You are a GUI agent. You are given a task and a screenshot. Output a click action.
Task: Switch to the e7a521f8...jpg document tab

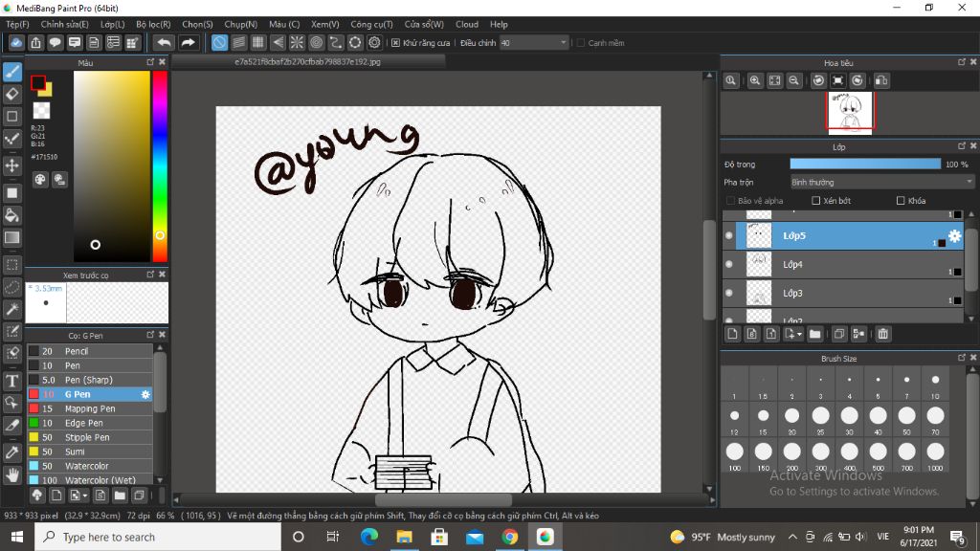tap(307, 62)
